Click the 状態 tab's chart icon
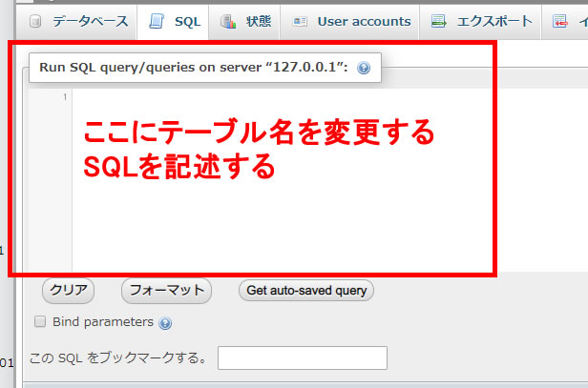This screenshot has height=388, width=588. (x=228, y=21)
